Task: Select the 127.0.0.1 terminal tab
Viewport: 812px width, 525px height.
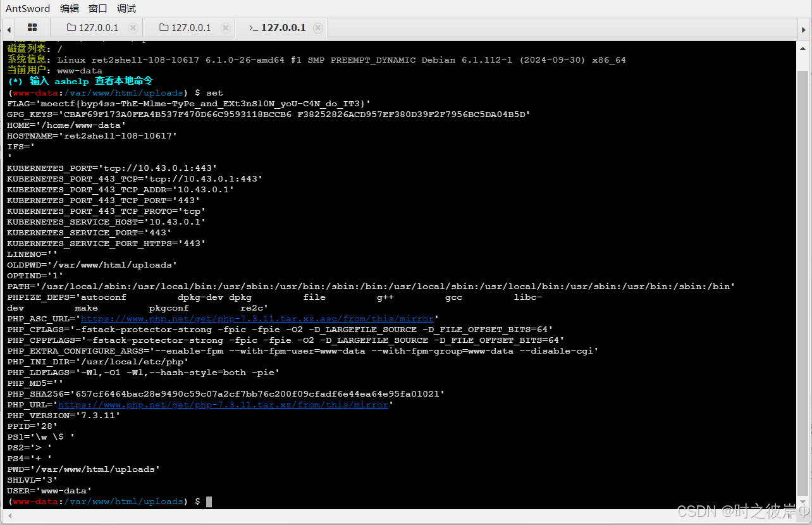Action: coord(283,28)
